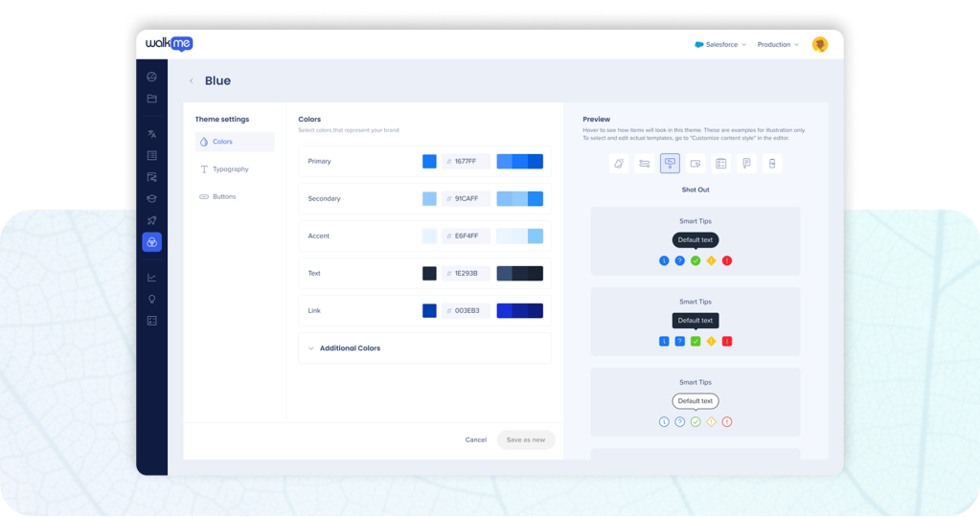The height and width of the screenshot is (517, 980).
Task: Open the pie chart icon atop sidebar
Action: point(151,77)
